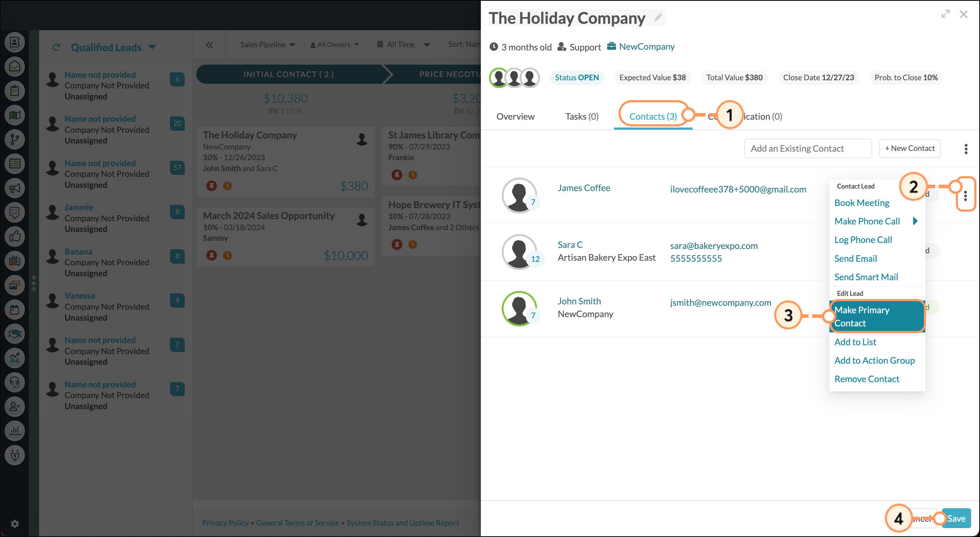Close the Holiday Company panel
This screenshot has width=980, height=537.
click(964, 15)
